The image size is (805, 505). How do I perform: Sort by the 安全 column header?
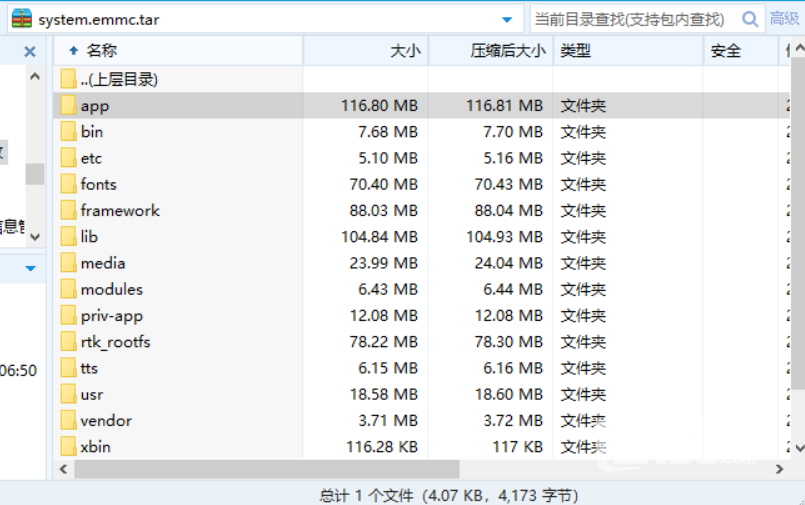[740, 50]
